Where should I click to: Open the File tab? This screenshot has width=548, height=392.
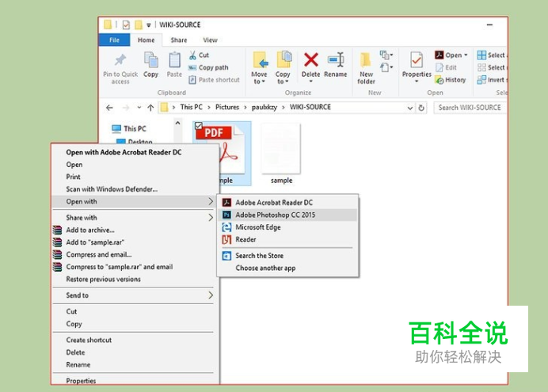(x=114, y=40)
